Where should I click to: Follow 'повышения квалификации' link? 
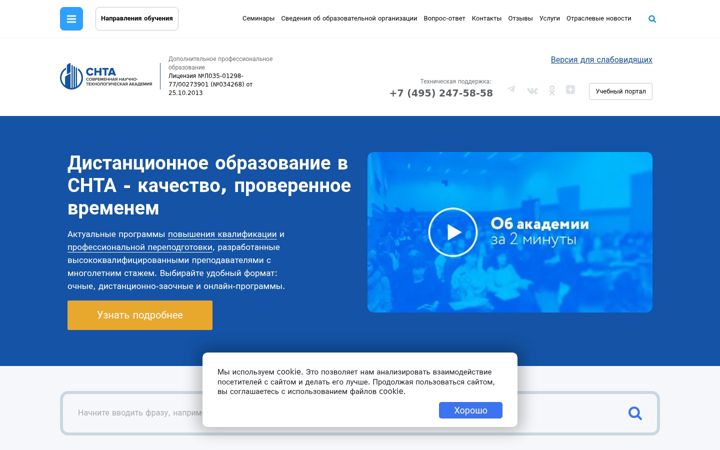pos(222,234)
